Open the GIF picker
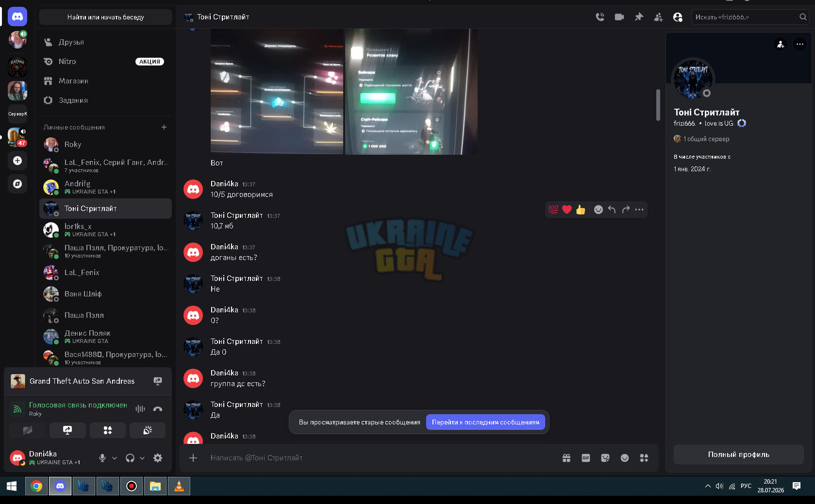This screenshot has height=504, width=815. pos(586,458)
